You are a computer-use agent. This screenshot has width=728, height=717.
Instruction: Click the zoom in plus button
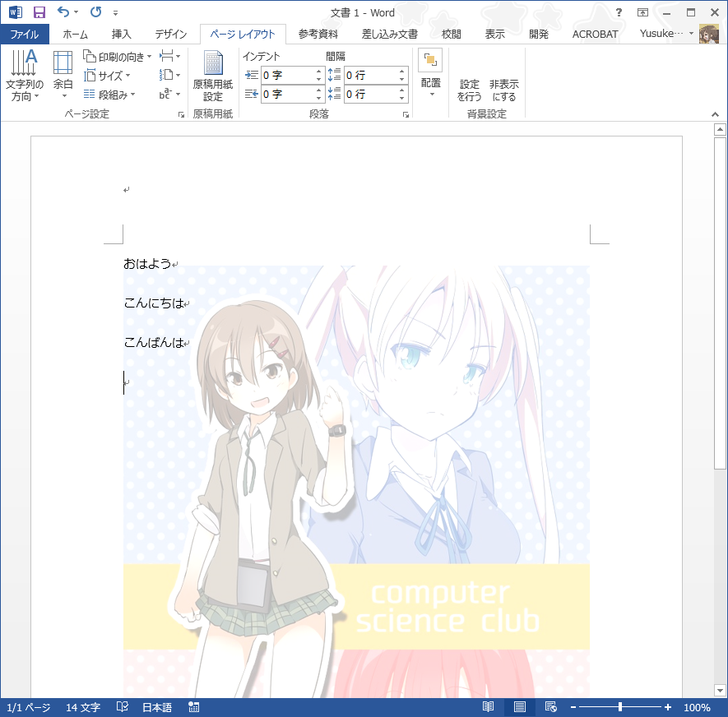(668, 707)
